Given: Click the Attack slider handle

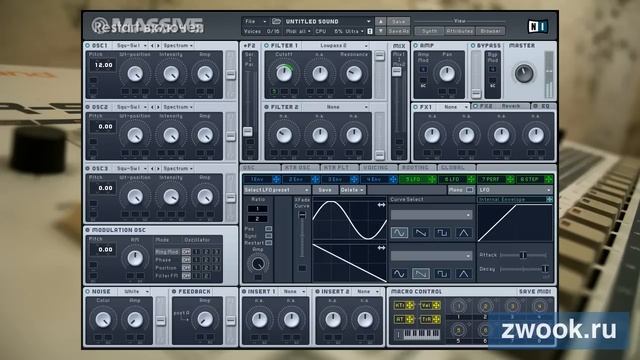Looking at the screenshot, I should 522,255.
